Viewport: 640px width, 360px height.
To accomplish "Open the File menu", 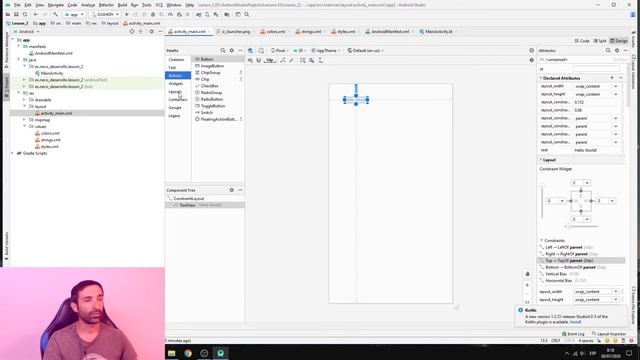I will click(17, 5).
